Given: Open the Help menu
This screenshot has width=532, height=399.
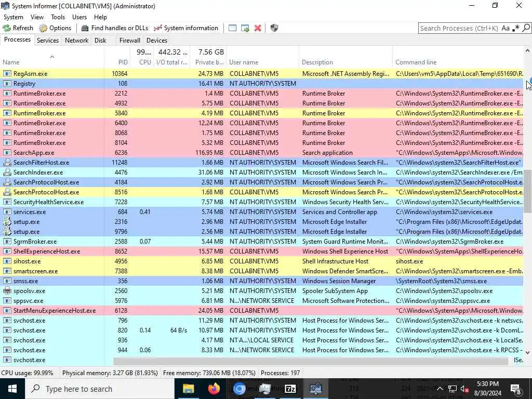Looking at the screenshot, I should point(100,17).
